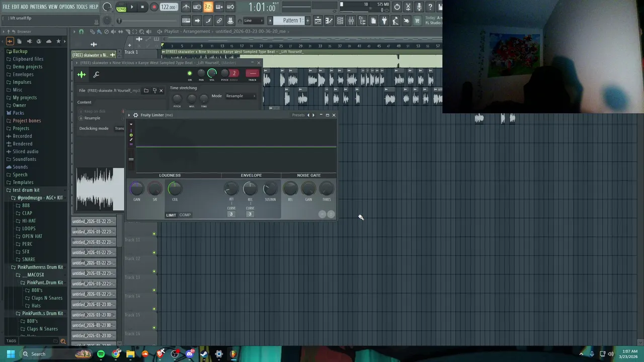Add new pattern with plus button
Image resolution: width=644 pixels, height=362 pixels.
pyautogui.click(x=308, y=21)
